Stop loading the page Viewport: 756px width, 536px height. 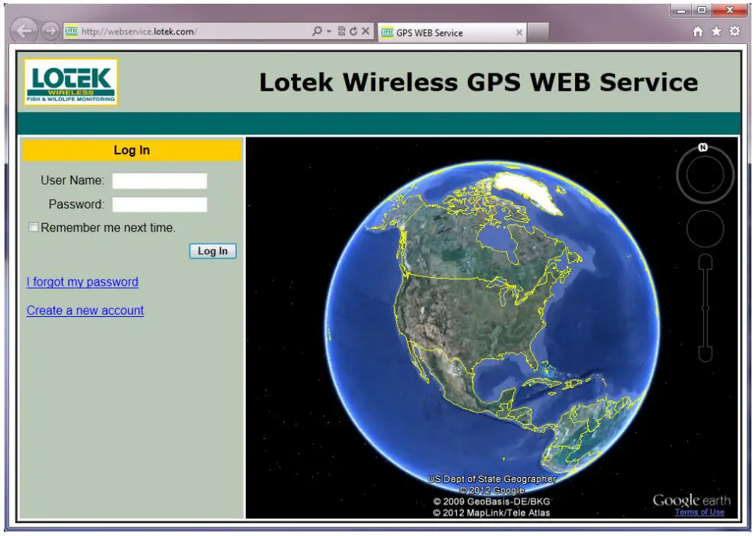[366, 31]
